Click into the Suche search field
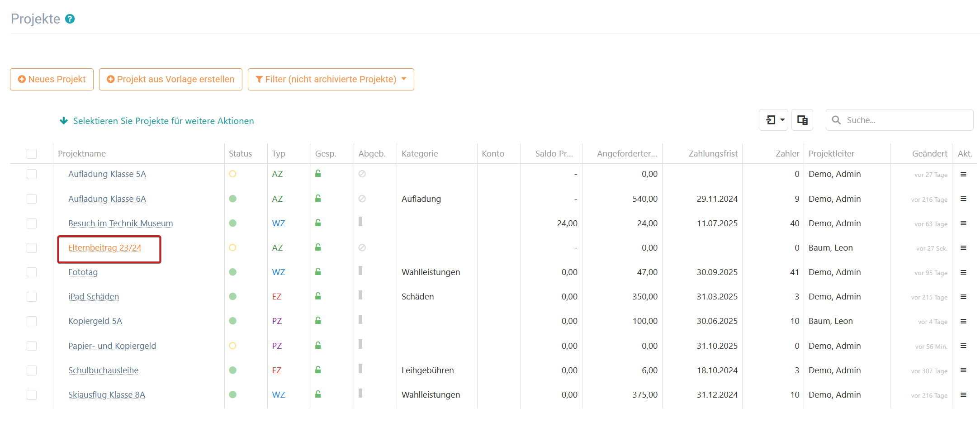 point(904,120)
